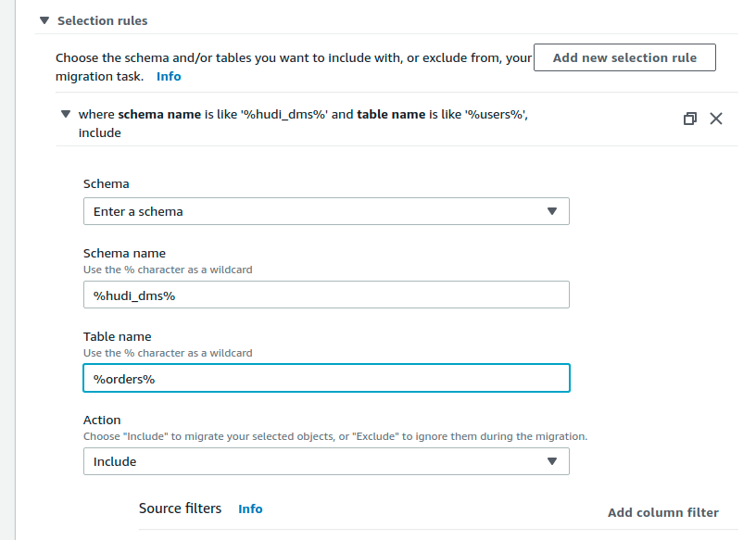Open Info link beside migration task description
The height and width of the screenshot is (540, 756).
169,76
